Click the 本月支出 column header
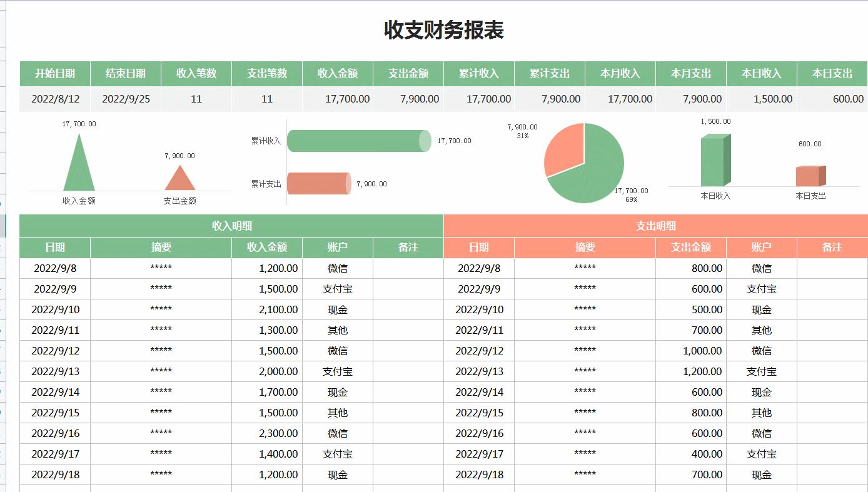Screen dimensions: 868x492 [x=690, y=73]
